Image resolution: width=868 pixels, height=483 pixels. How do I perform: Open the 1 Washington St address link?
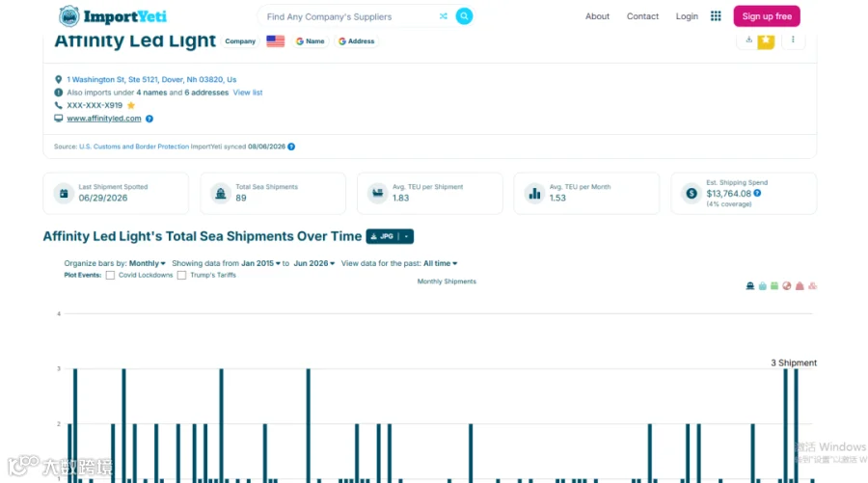[151, 80]
